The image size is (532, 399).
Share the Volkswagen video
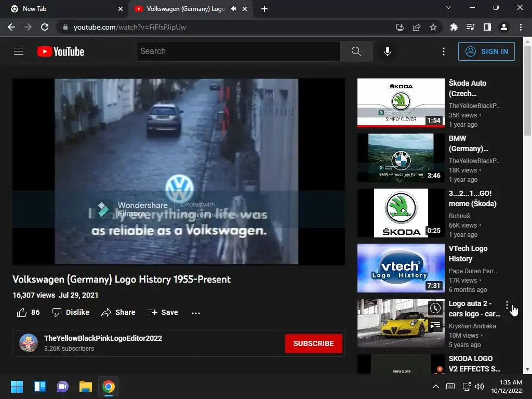click(x=118, y=312)
